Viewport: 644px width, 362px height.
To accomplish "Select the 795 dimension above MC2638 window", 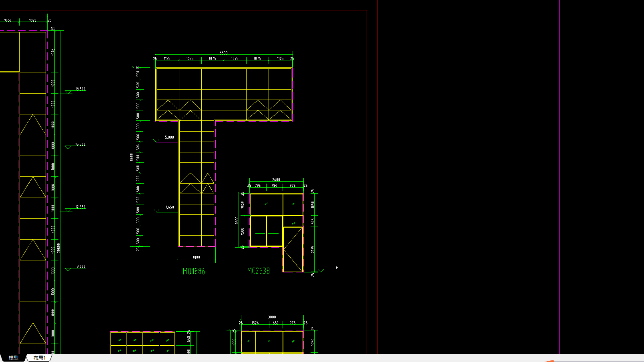I will click(x=258, y=185).
